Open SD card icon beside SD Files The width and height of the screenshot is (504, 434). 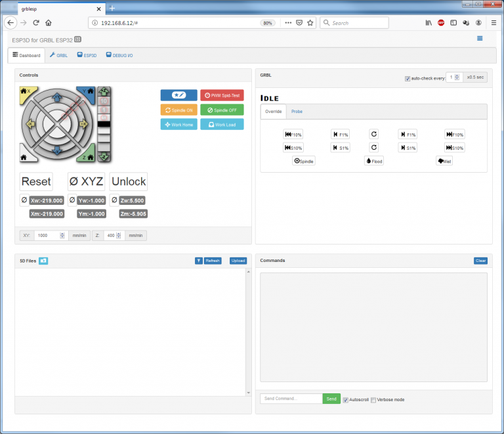43,261
